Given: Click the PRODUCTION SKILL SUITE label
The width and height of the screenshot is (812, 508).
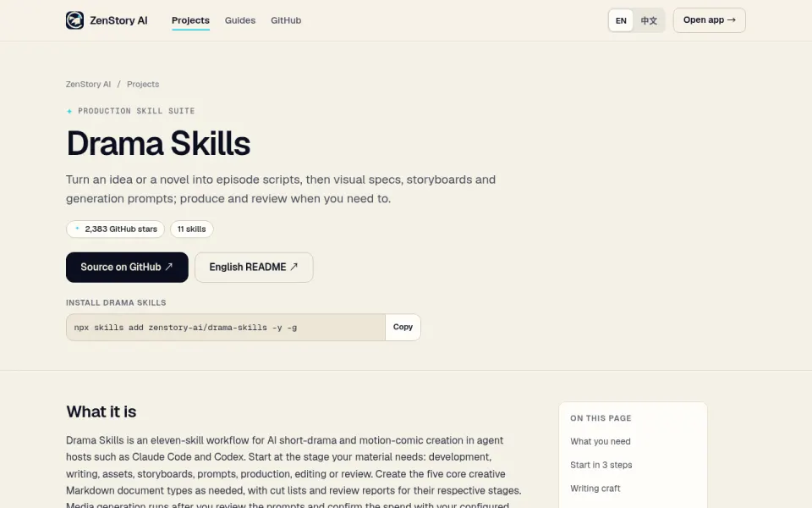Looking at the screenshot, I should click(136, 111).
